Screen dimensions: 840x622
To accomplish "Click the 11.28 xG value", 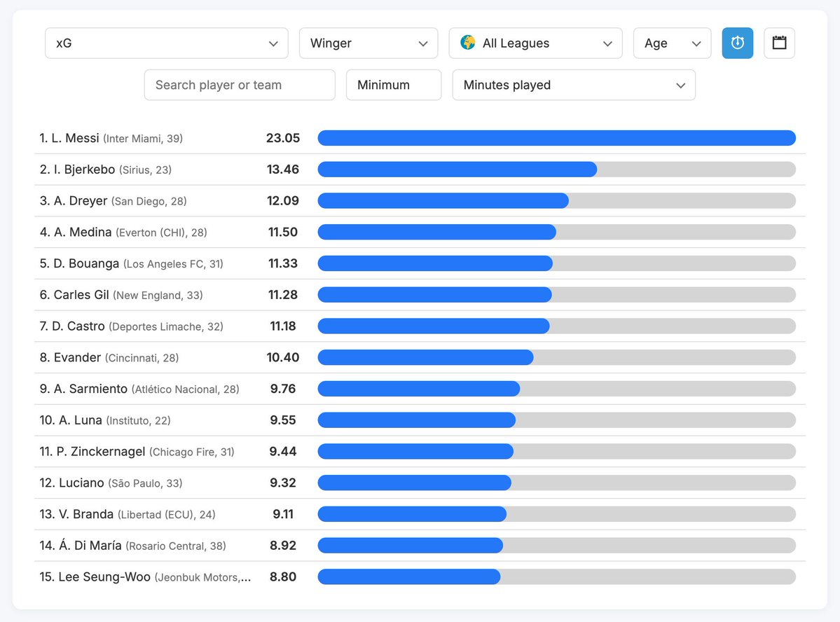I will [283, 295].
